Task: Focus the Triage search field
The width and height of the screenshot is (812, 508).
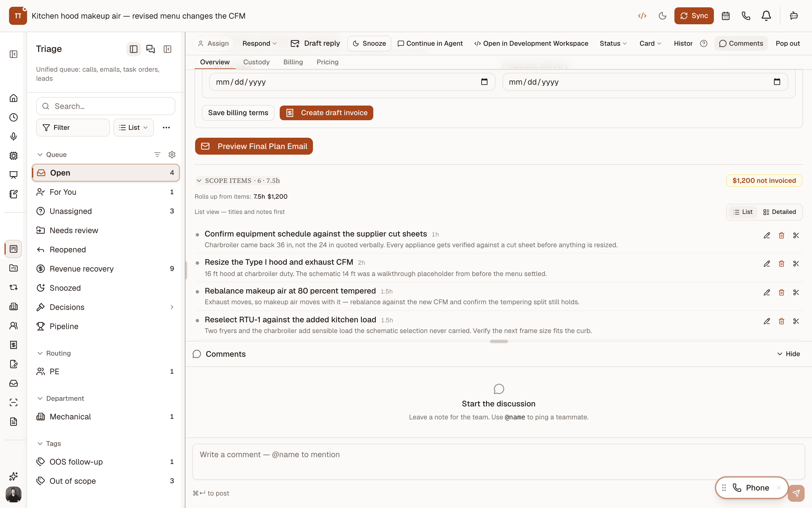Action: coord(106,106)
